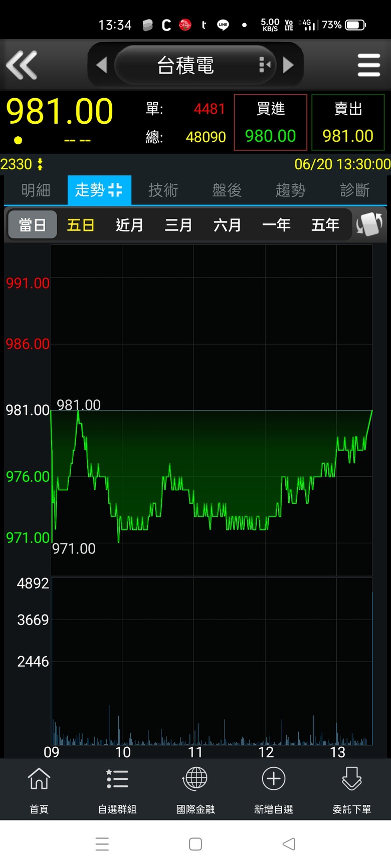The image size is (391, 868).
Task: Select the 走勢 tab
Action: click(99, 190)
